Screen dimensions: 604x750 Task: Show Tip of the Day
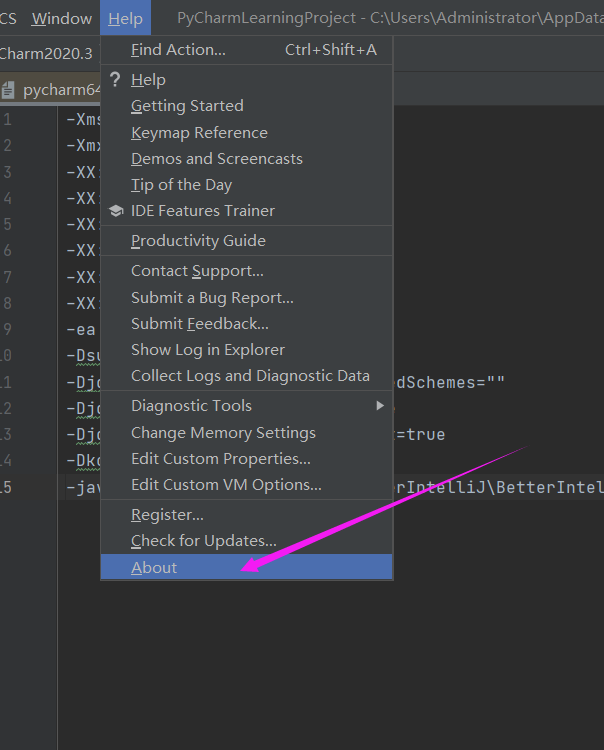pos(247,185)
